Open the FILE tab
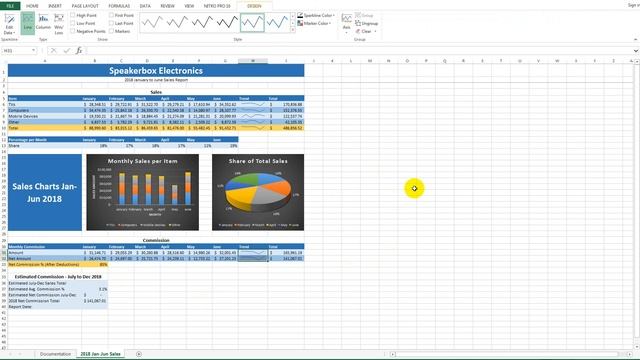 10,6
